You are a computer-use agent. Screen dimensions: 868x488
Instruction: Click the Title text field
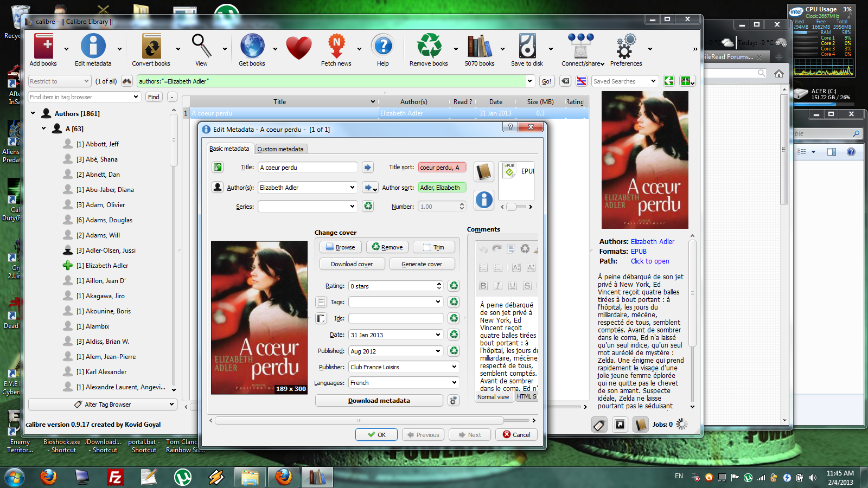point(308,168)
